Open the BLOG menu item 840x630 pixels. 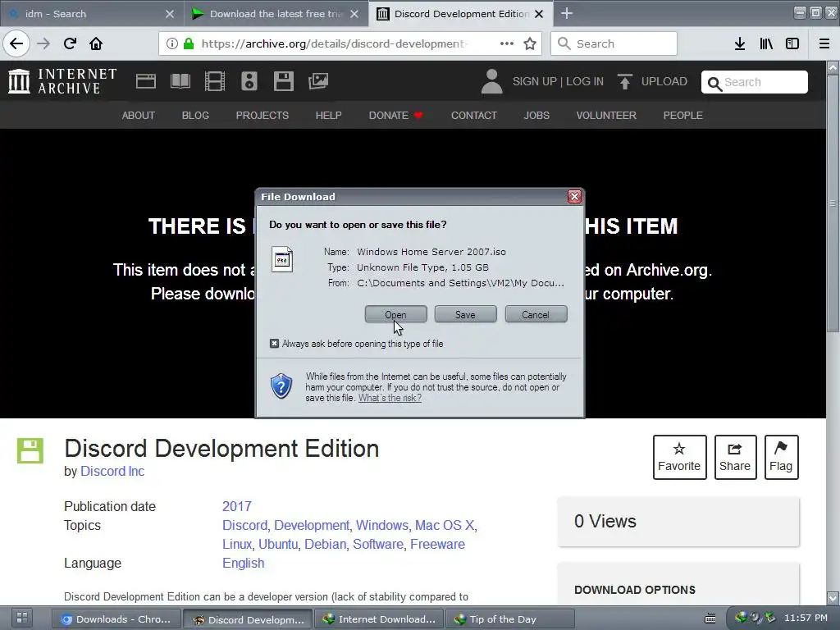pos(195,115)
